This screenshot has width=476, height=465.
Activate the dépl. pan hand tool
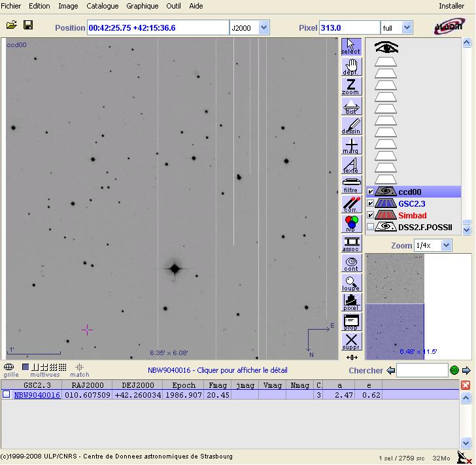tap(351, 67)
